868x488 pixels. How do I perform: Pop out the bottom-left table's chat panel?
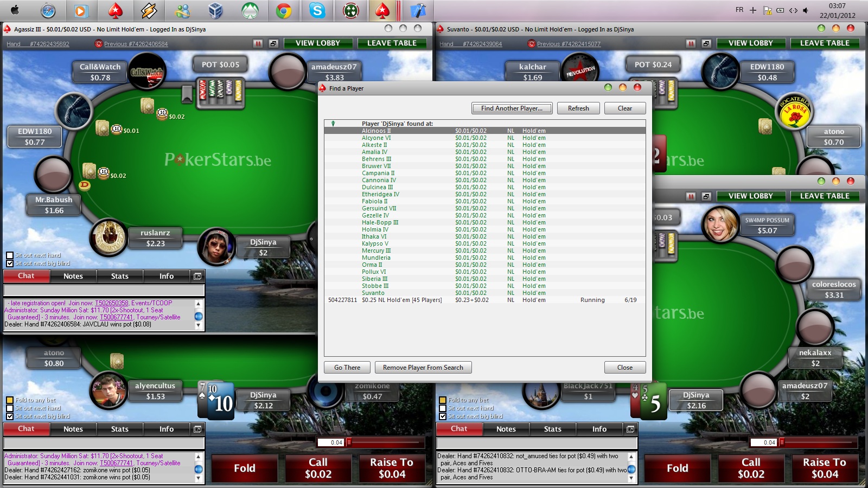click(x=197, y=429)
